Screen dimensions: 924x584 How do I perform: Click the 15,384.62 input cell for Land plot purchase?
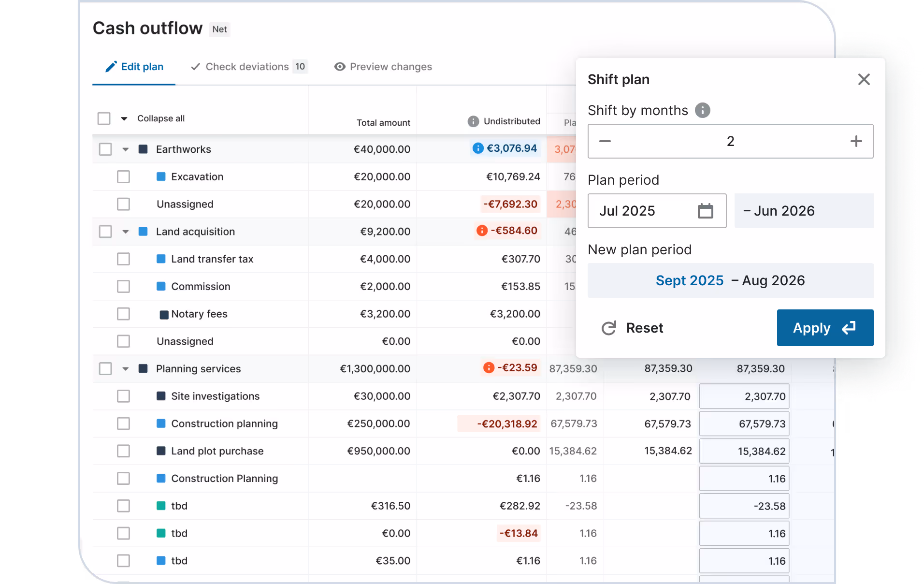pyautogui.click(x=744, y=452)
